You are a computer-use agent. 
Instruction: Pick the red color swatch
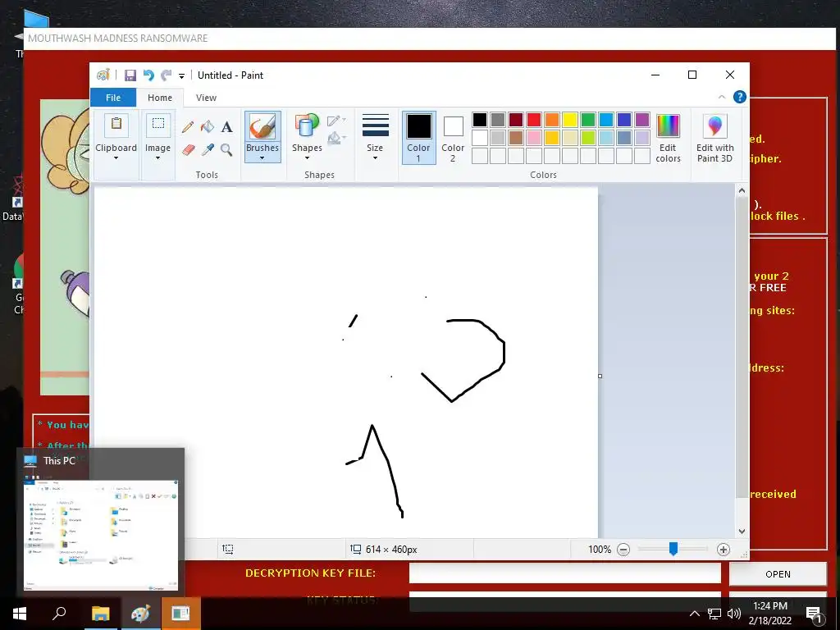coord(534,120)
